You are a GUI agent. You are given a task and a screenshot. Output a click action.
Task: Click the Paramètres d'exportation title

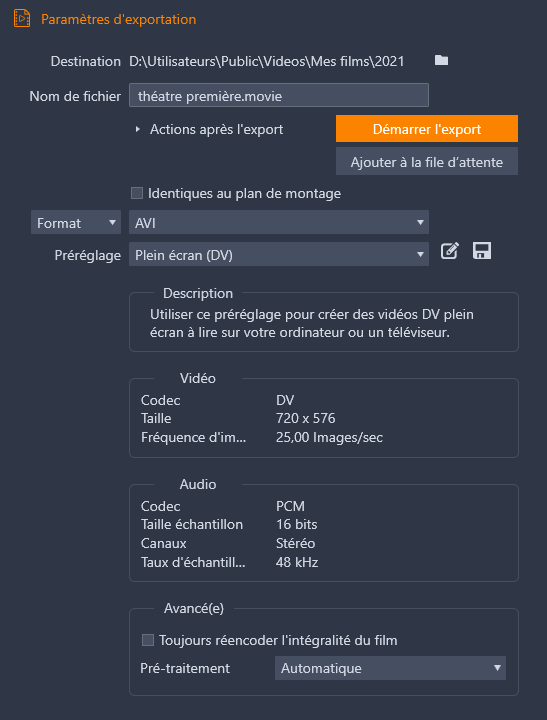pos(118,19)
